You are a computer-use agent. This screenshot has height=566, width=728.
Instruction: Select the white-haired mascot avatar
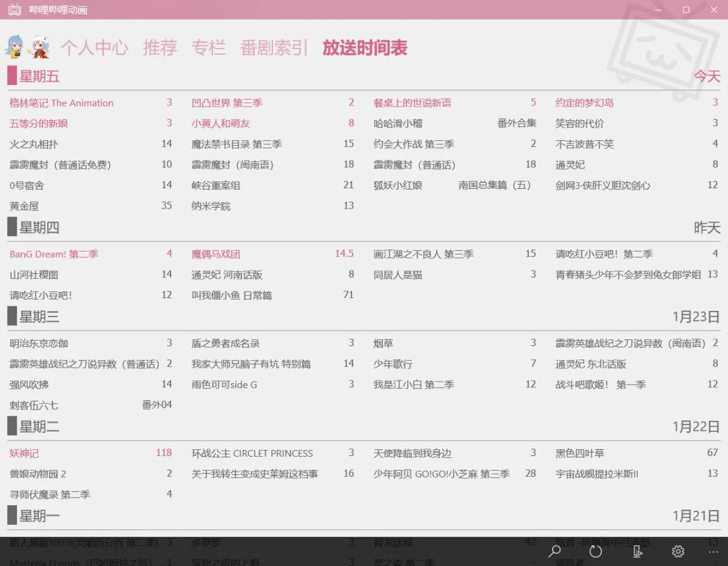[42, 47]
